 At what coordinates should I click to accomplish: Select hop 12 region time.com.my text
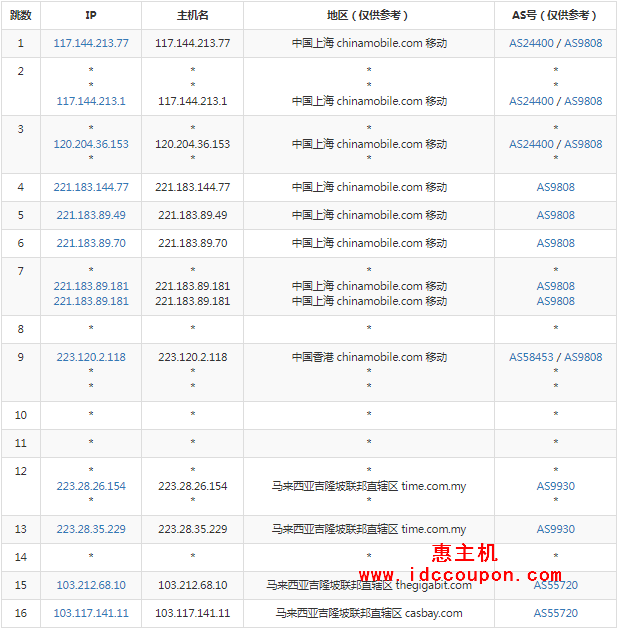[x=369, y=486]
